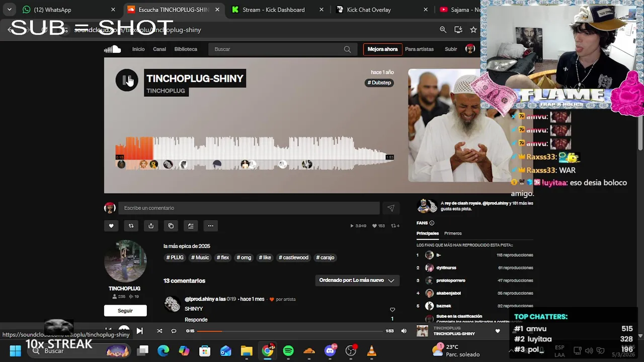Screen dimensions: 644x362
Task: Click the Subir upload link
Action: [451, 49]
